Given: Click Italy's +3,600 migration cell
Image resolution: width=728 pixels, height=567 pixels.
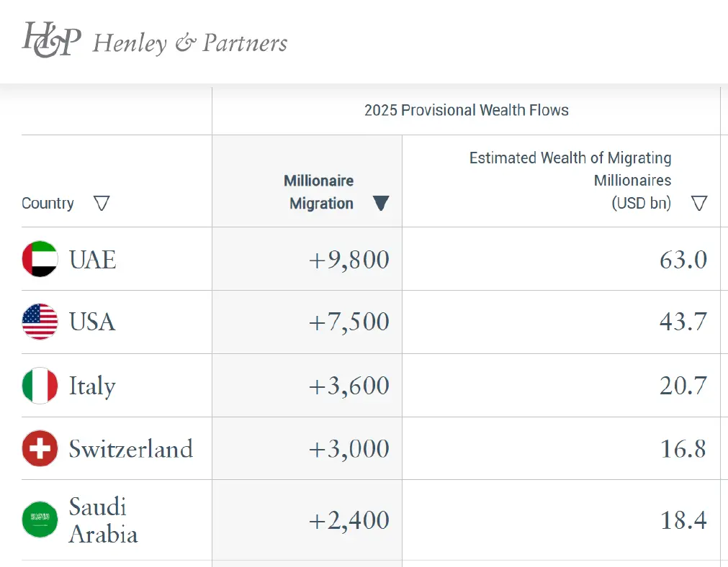Looking at the screenshot, I should point(349,386).
